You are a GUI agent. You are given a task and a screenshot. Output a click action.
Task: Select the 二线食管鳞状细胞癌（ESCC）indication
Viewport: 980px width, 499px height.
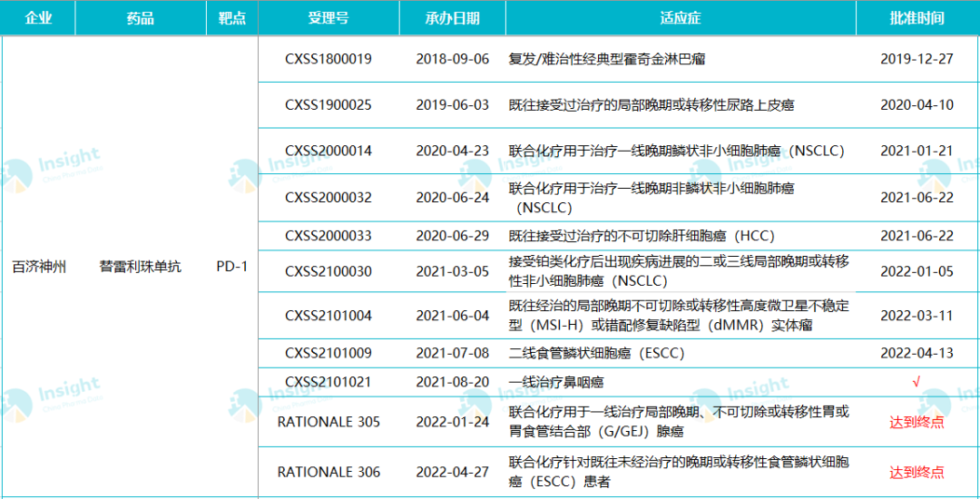597,354
